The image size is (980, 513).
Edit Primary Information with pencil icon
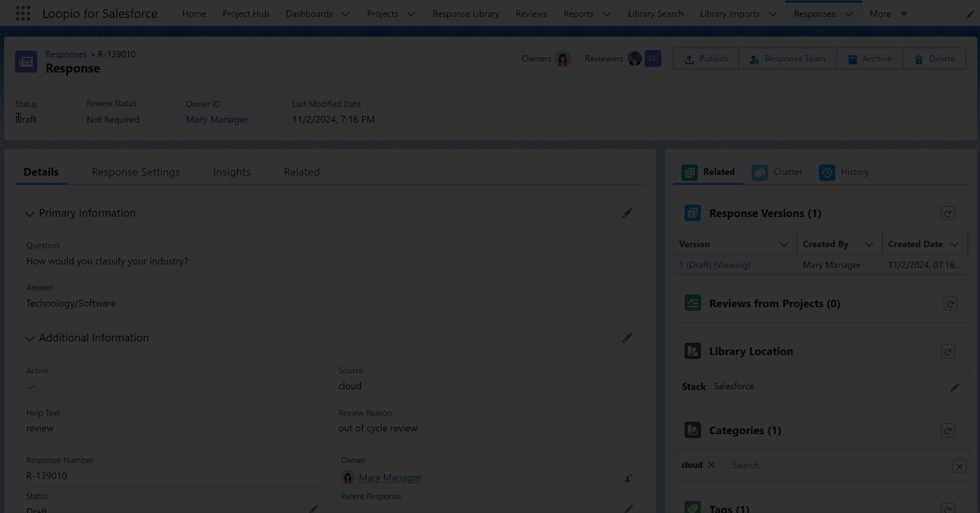coord(627,213)
